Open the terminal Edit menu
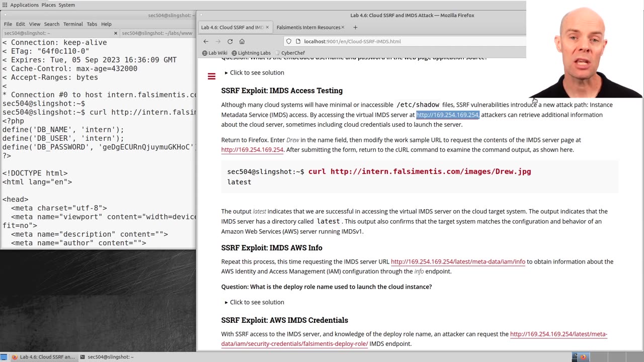This screenshot has height=362, width=644. point(20,24)
